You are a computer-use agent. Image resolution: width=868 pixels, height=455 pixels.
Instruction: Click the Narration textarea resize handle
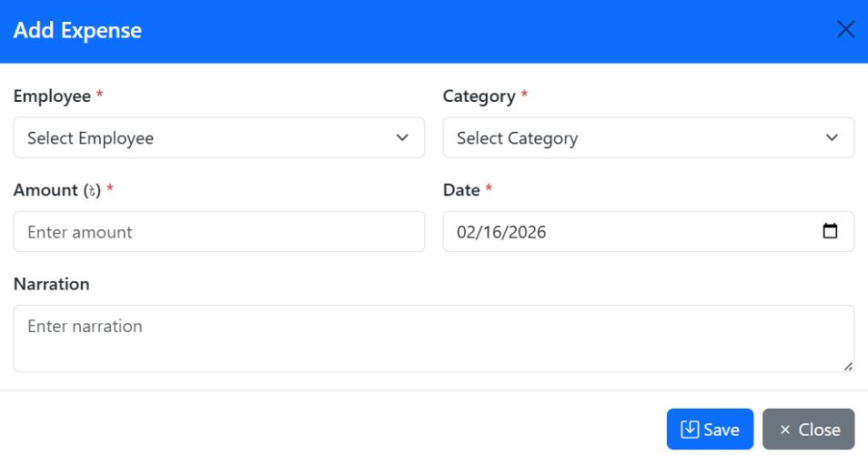(848, 366)
